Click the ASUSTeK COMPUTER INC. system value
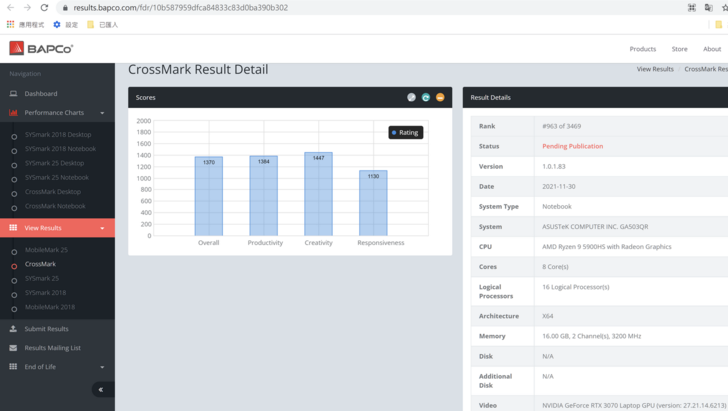Image resolution: width=728 pixels, height=411 pixels. pos(595,227)
